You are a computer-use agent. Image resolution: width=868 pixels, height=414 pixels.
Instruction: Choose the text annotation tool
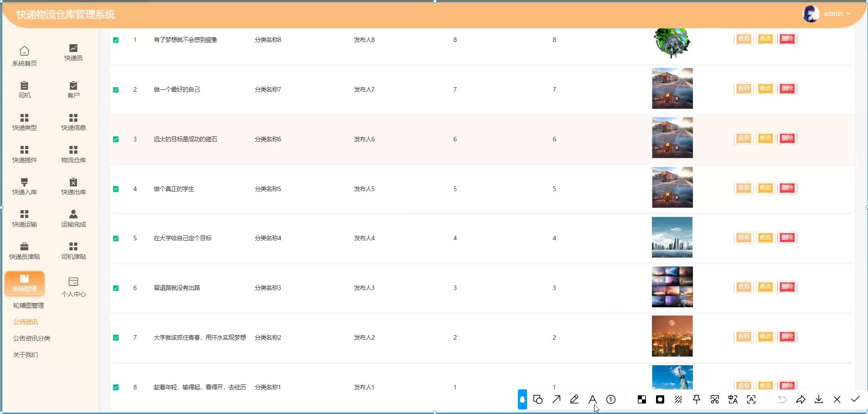593,400
